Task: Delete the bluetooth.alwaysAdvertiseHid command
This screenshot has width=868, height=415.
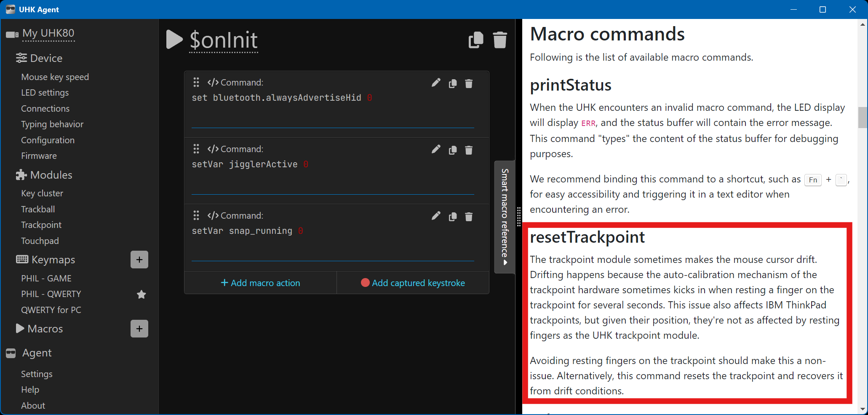Action: click(x=469, y=83)
